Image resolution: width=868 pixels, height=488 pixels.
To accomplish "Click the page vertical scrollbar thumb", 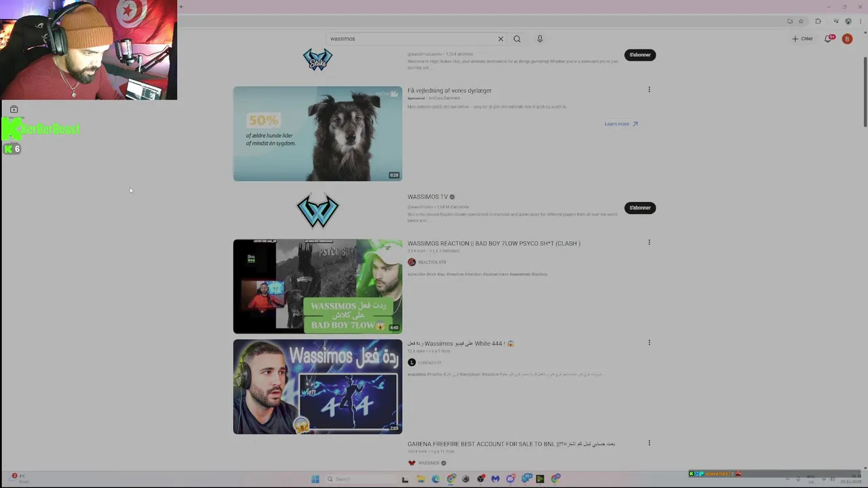I will [865, 91].
